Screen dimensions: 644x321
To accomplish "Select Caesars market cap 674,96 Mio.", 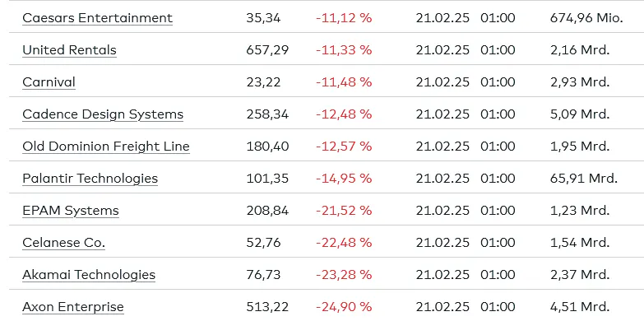I will [586, 18].
